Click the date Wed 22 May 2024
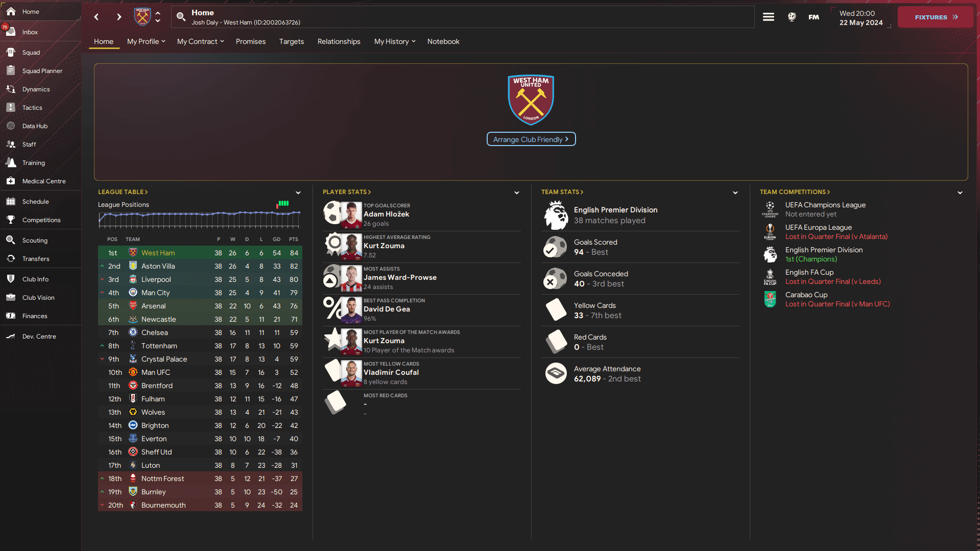This screenshot has height=551, width=980. [x=861, y=18]
